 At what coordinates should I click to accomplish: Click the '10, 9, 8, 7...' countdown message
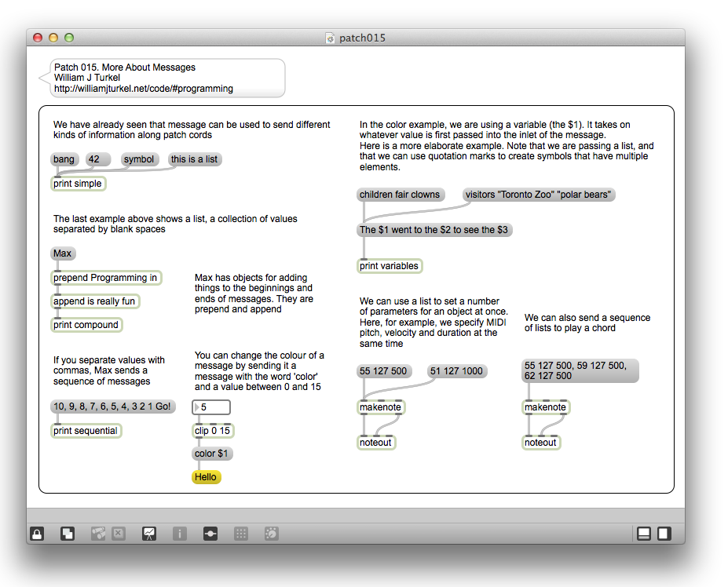[x=112, y=407]
